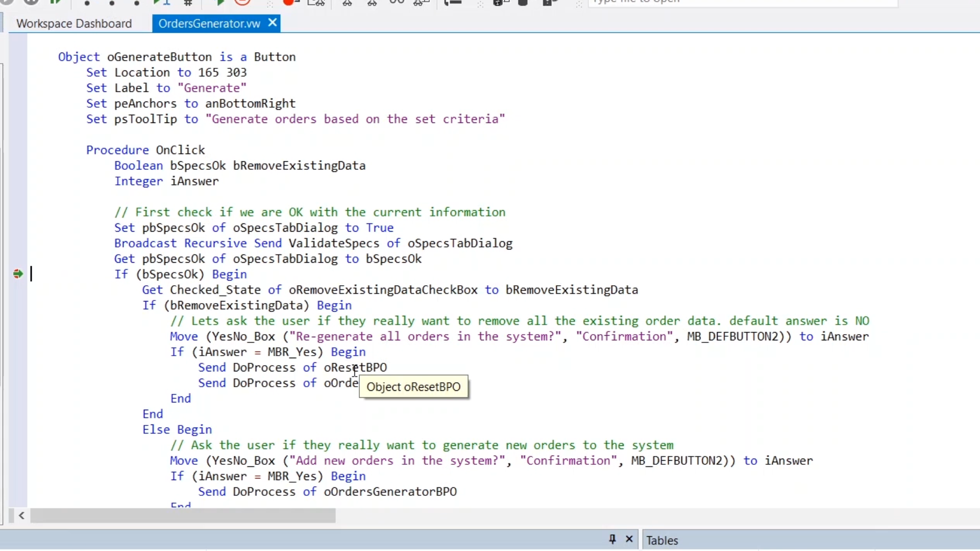Click the red circle toolbar icon
980x551 pixels.
point(242,2)
